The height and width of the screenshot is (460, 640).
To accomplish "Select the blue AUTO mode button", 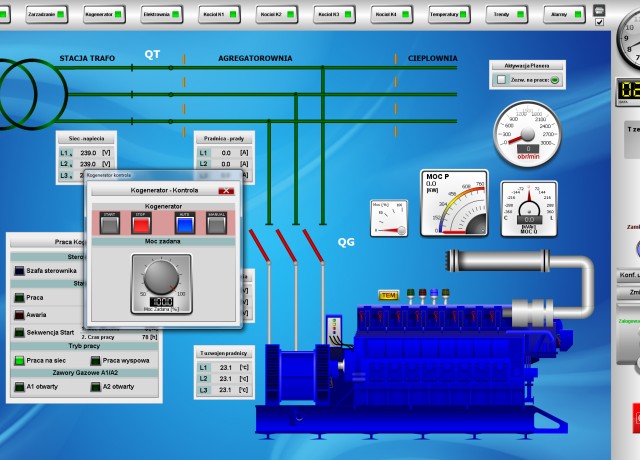I will [x=185, y=223].
